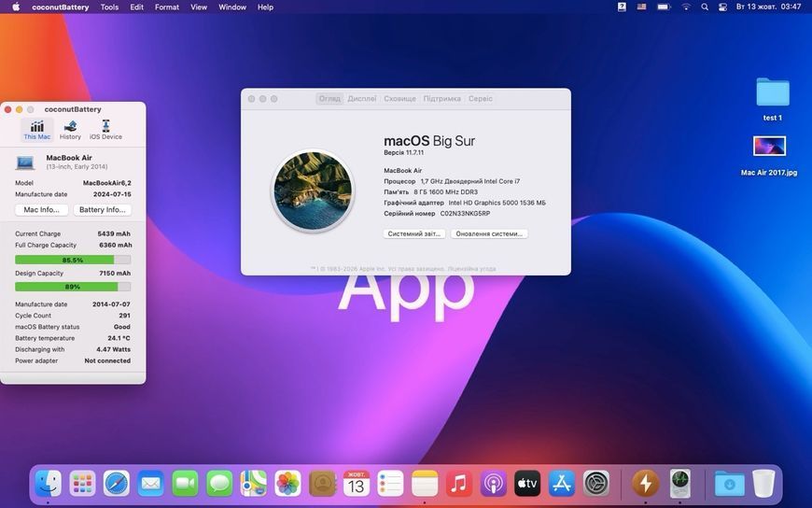Click the Системний звіт... button
The image size is (812, 508).
[414, 233]
